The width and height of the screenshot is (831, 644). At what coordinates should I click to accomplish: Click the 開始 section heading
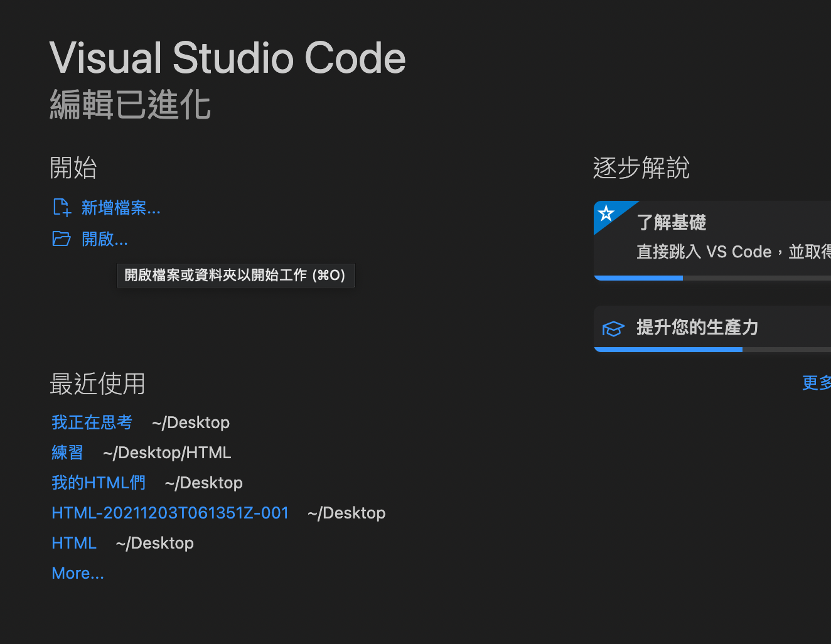tap(73, 168)
